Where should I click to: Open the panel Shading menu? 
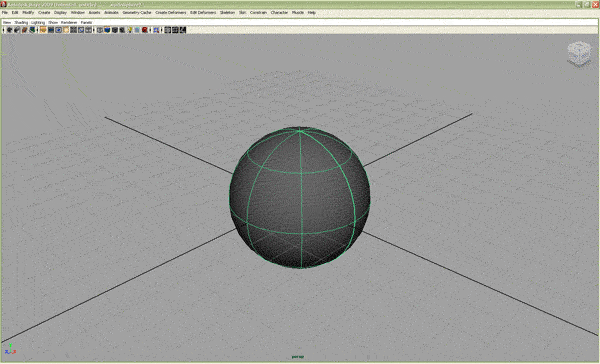click(21, 23)
